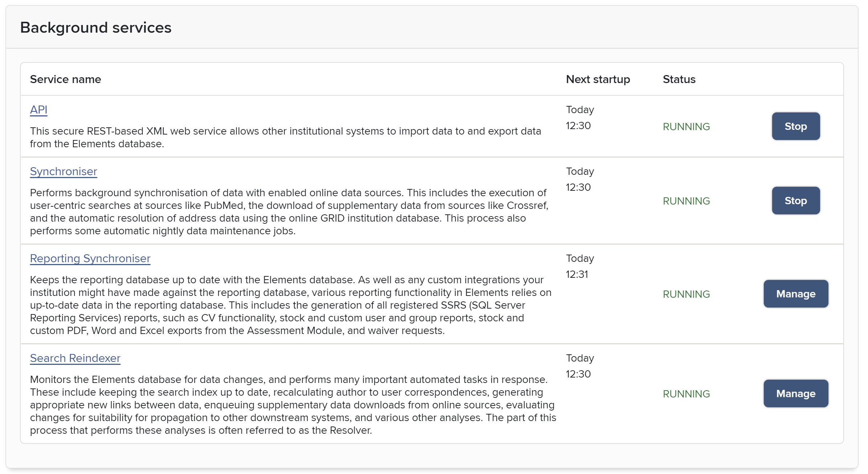
Task: Open the Synchroniser service link
Action: coord(64,171)
